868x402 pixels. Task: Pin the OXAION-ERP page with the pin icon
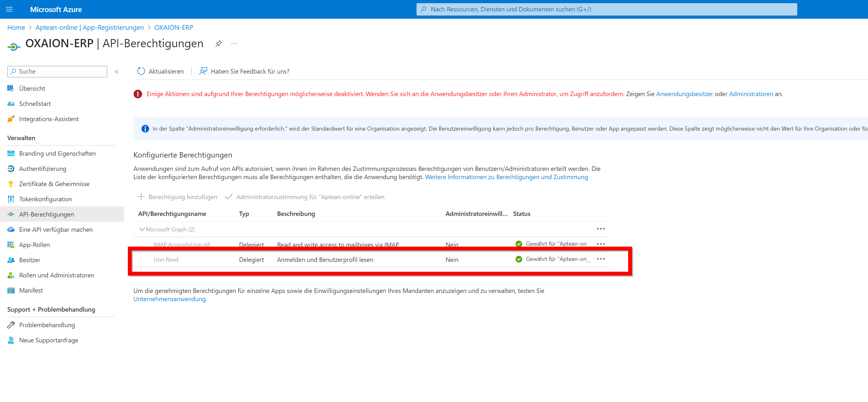click(x=219, y=43)
